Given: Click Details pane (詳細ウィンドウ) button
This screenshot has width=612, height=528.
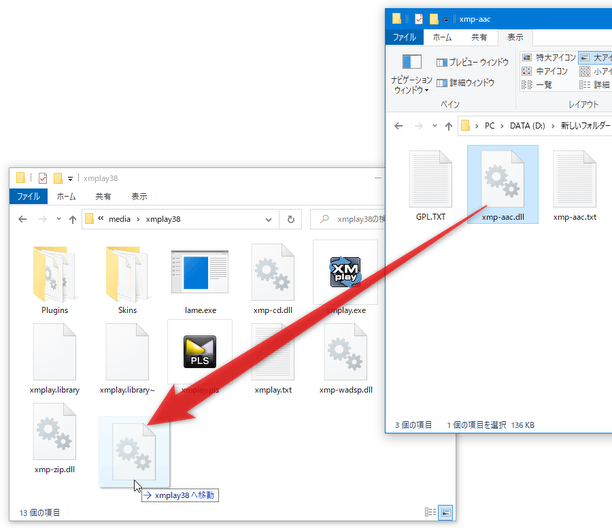Looking at the screenshot, I should [x=465, y=83].
